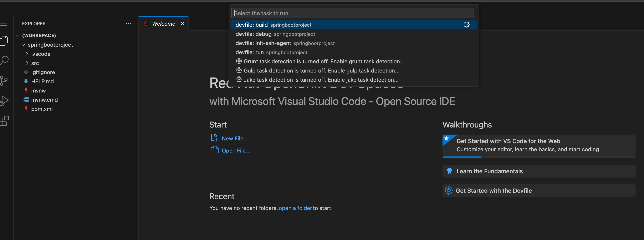Viewport: 644px width, 240px height.
Task: Click the gear icon beside Jake task detection
Action: coord(239,80)
